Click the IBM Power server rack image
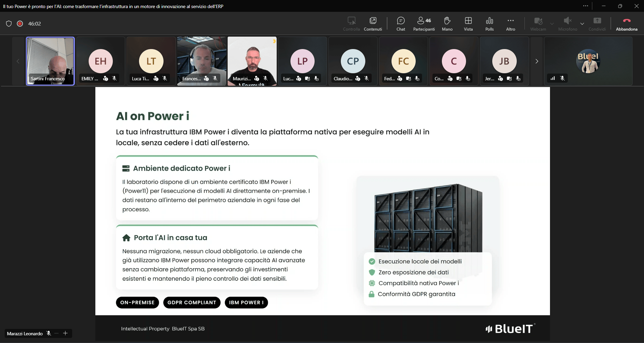The width and height of the screenshot is (644, 343). [428, 218]
